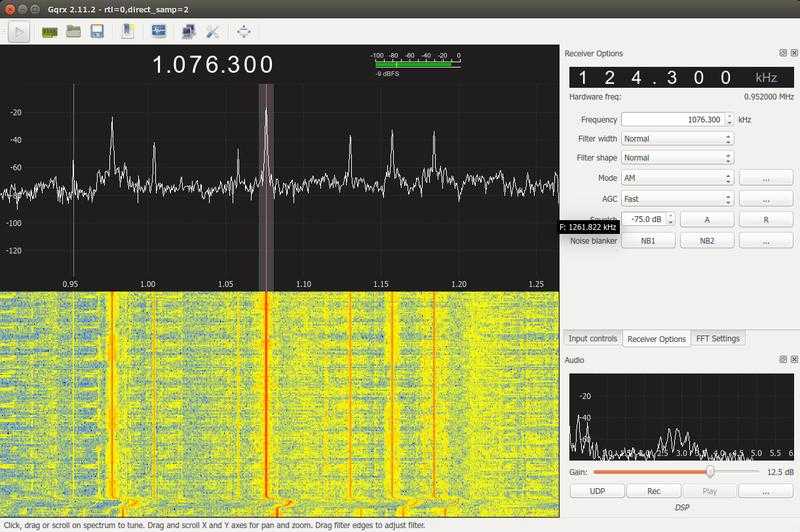Open the AGC dropdown showing Fast

tap(678, 199)
